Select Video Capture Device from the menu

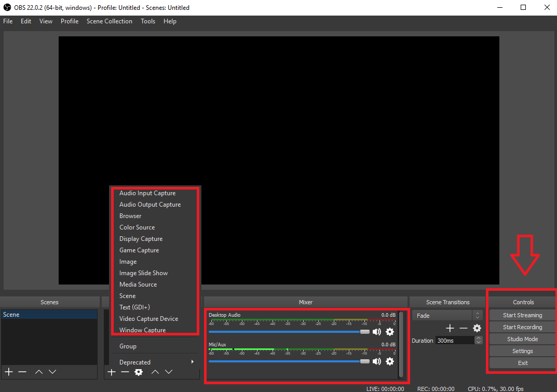coord(149,318)
